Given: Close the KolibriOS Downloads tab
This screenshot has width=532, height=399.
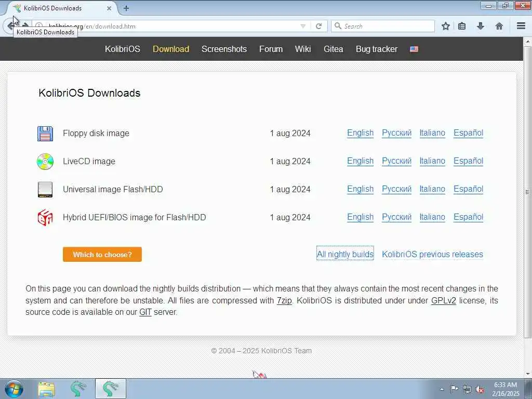Looking at the screenshot, I should tap(109, 8).
